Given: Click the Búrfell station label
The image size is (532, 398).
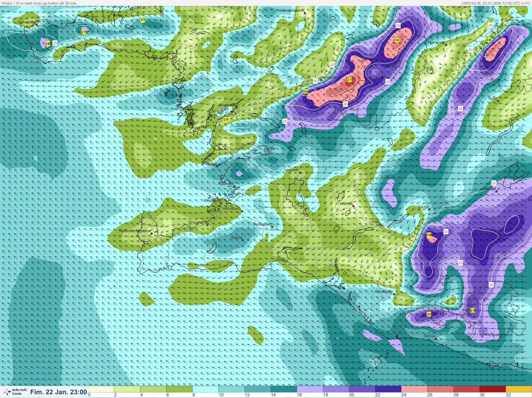Looking at the screenshot, I should (x=424, y=206).
